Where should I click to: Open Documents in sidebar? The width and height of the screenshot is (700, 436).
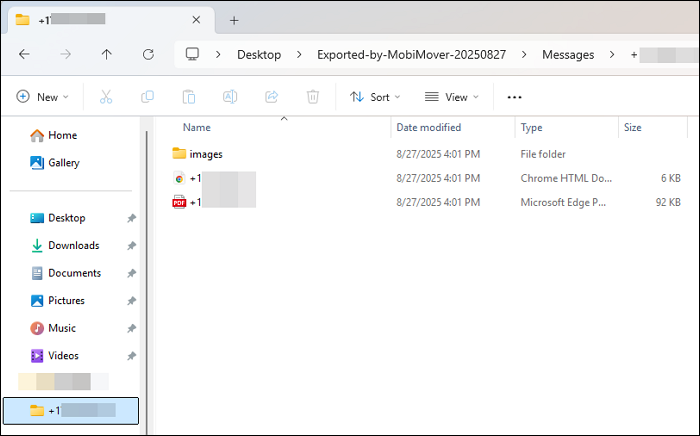(x=66, y=273)
